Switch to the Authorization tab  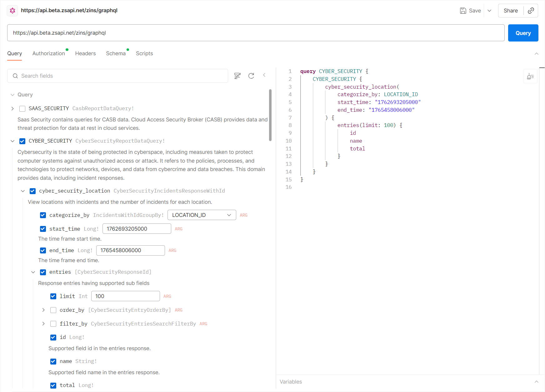click(49, 54)
